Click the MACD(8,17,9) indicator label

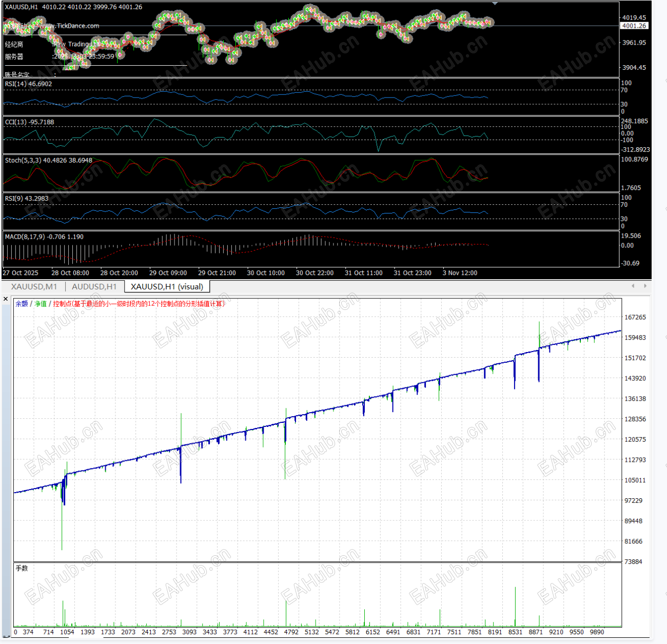(x=44, y=237)
